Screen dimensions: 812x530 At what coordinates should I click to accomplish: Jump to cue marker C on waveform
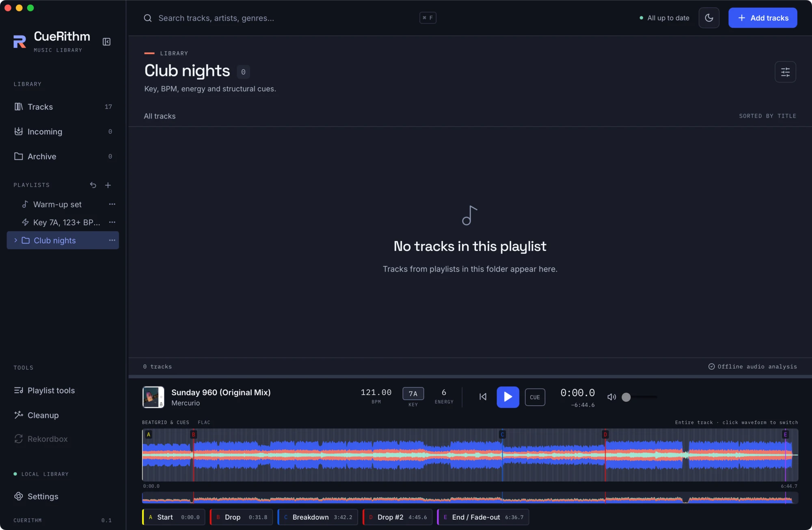click(x=502, y=435)
